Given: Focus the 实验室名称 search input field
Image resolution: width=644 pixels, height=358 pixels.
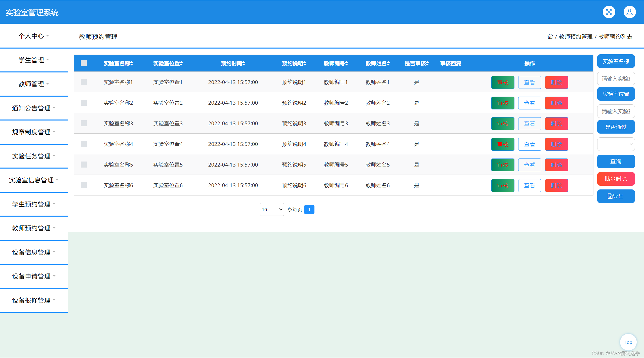Looking at the screenshot, I should point(616,78).
